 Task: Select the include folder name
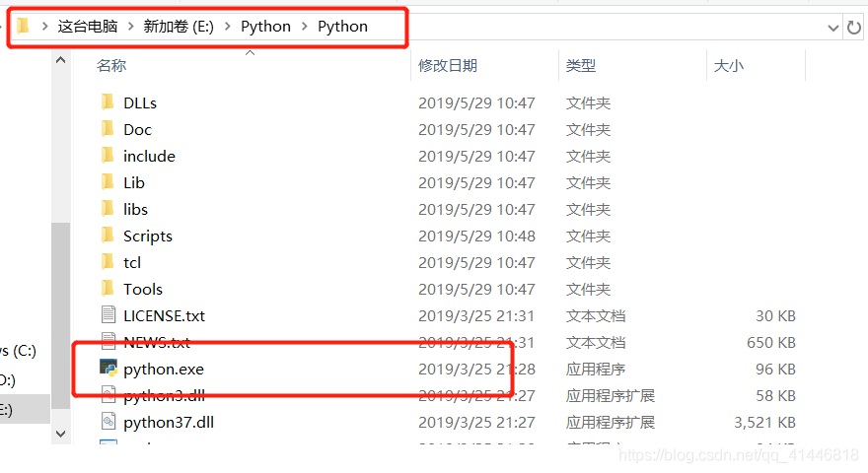click(150, 156)
